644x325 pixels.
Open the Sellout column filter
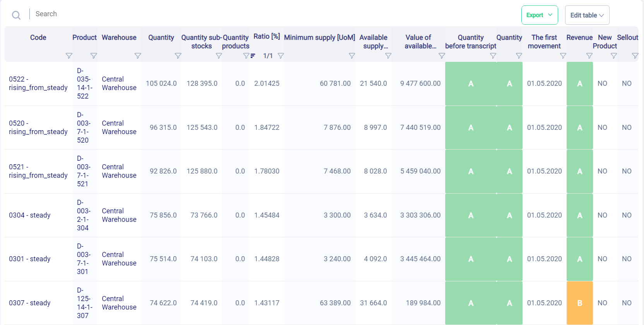[x=635, y=56]
